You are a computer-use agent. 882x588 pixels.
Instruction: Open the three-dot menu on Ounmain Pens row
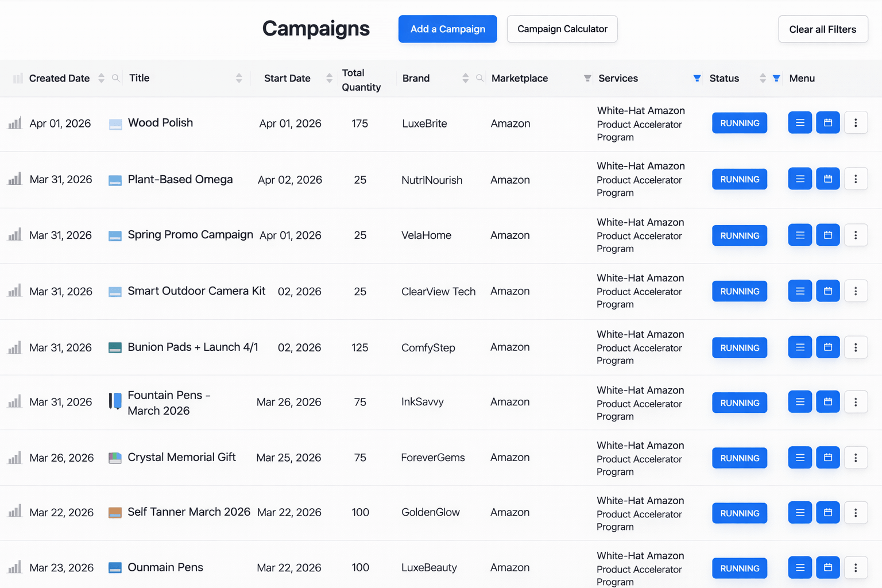pos(856,567)
